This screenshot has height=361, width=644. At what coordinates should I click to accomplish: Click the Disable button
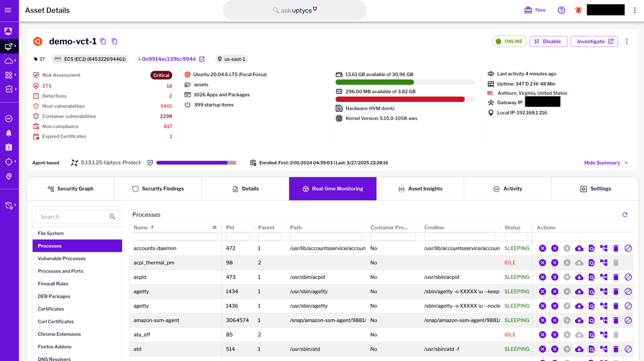548,41
